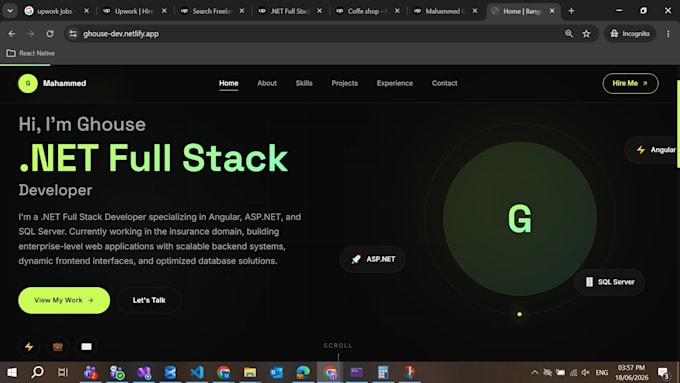Open Calculator from the taskbar
The height and width of the screenshot is (383, 680).
point(382,372)
